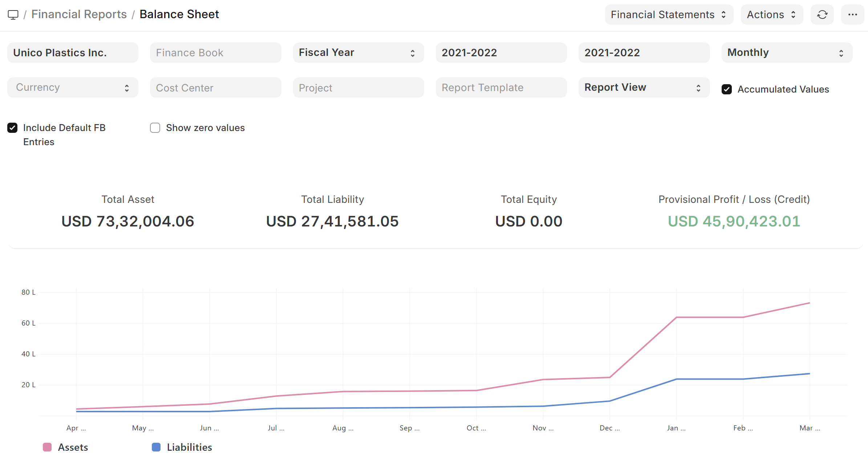Click the desktop home icon in breadcrumb

[x=13, y=15]
